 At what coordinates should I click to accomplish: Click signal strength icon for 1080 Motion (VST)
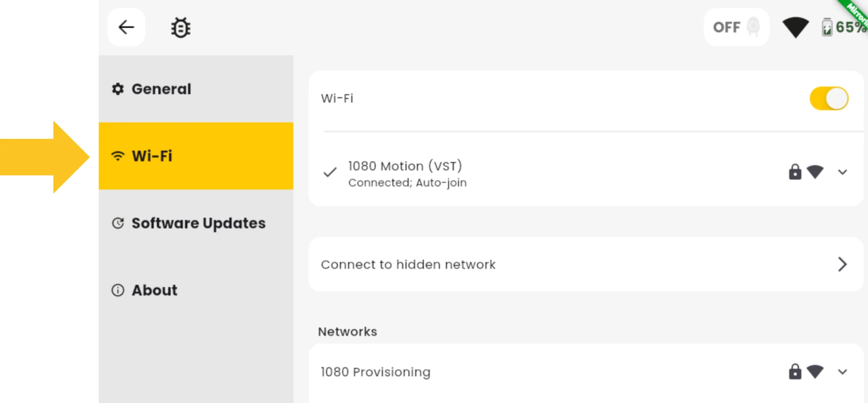click(815, 172)
